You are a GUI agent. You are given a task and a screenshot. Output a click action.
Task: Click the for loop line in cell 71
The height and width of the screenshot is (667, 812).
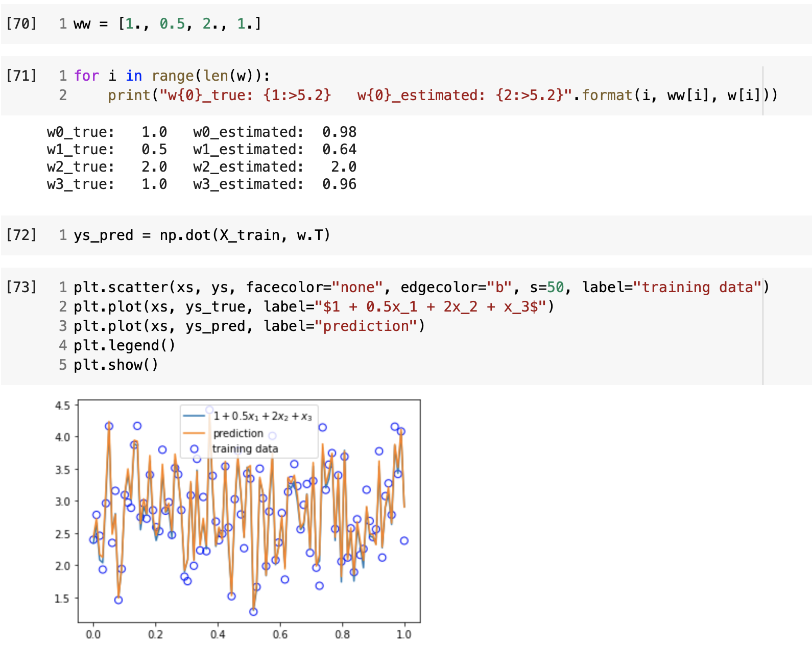[172, 76]
